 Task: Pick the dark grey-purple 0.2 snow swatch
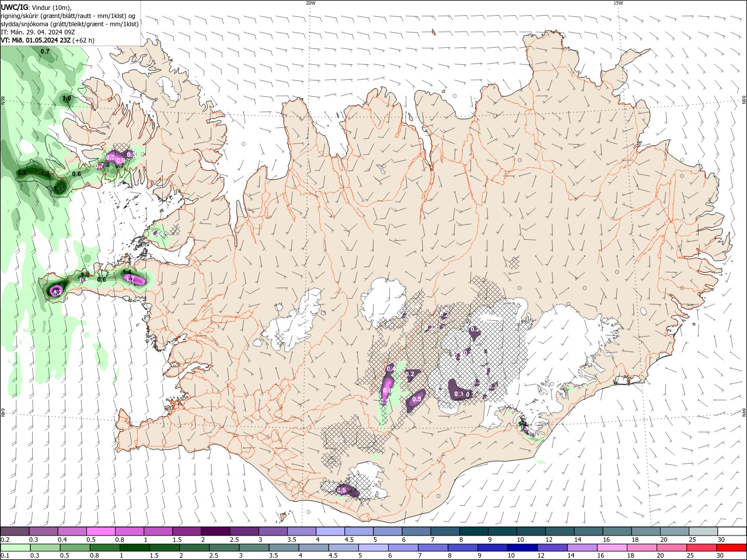(15, 531)
